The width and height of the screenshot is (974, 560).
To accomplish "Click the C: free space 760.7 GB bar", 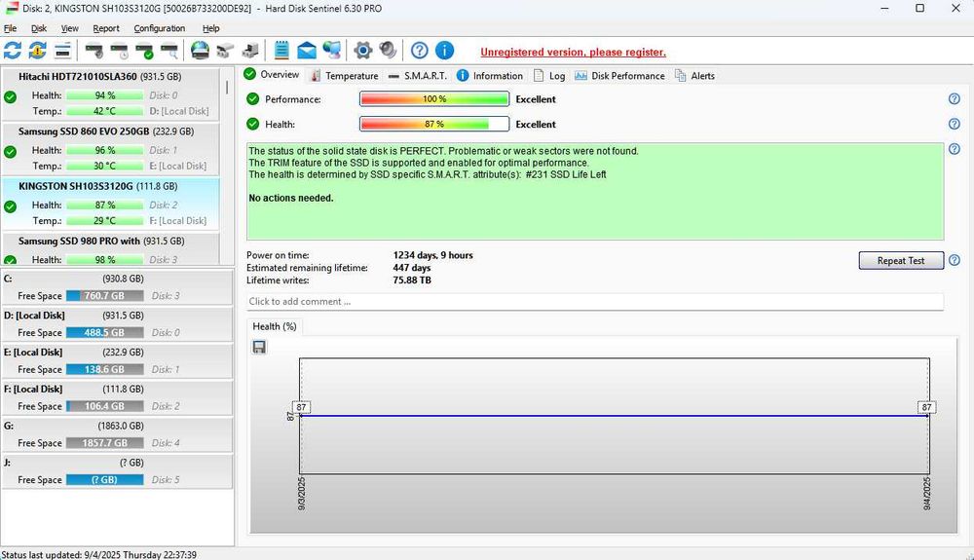I will click(104, 295).
